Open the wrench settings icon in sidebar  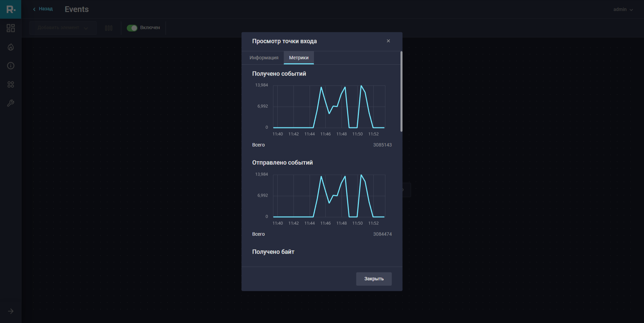pos(11,103)
